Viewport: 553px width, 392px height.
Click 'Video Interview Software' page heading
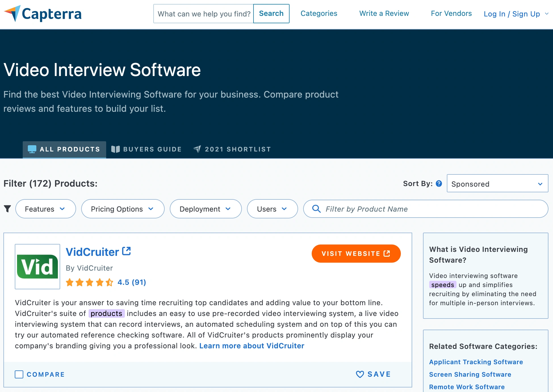click(x=102, y=70)
